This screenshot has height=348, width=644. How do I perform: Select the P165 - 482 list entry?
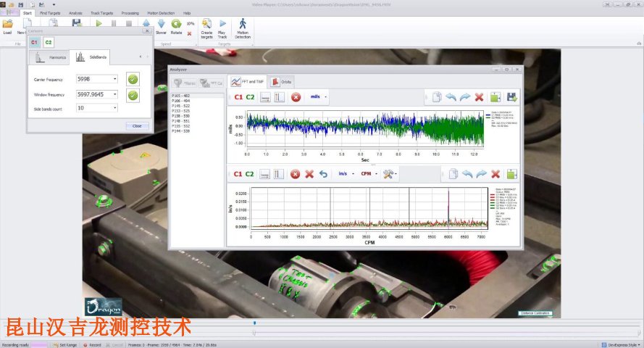pos(180,96)
